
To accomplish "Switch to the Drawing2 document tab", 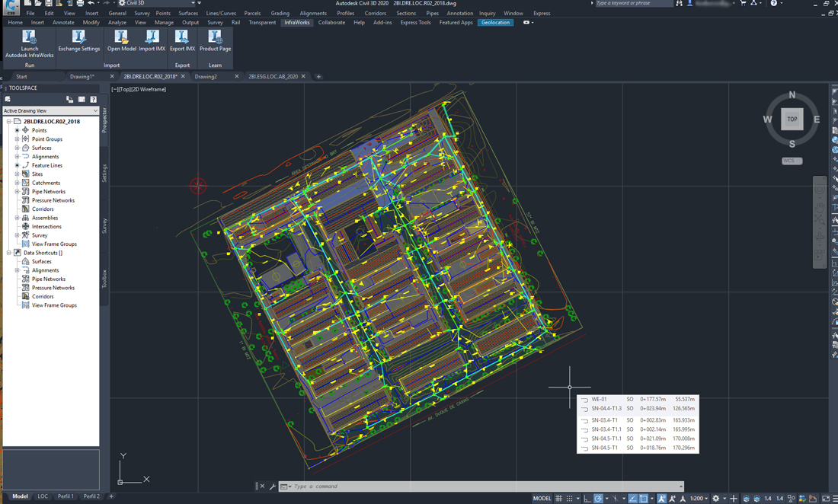I will [206, 76].
